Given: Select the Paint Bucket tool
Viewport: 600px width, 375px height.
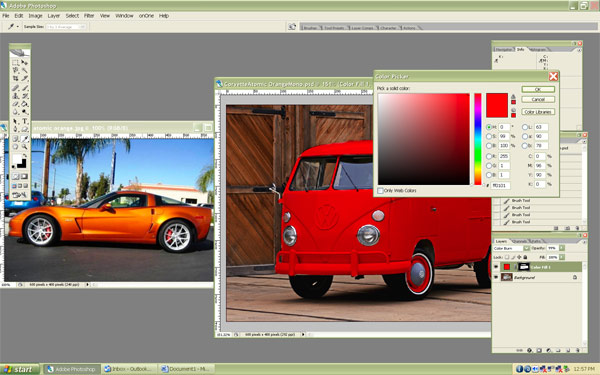Looking at the screenshot, I should (x=24, y=104).
